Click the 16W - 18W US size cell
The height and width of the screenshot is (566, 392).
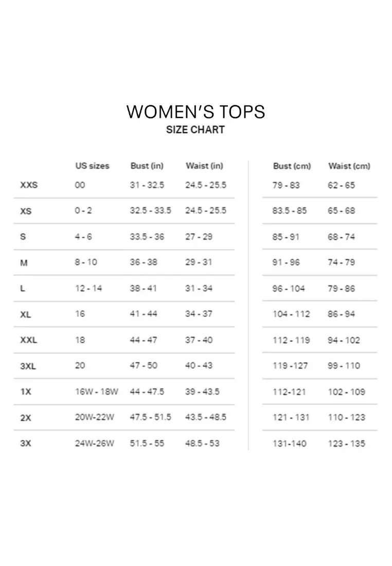[x=96, y=392]
